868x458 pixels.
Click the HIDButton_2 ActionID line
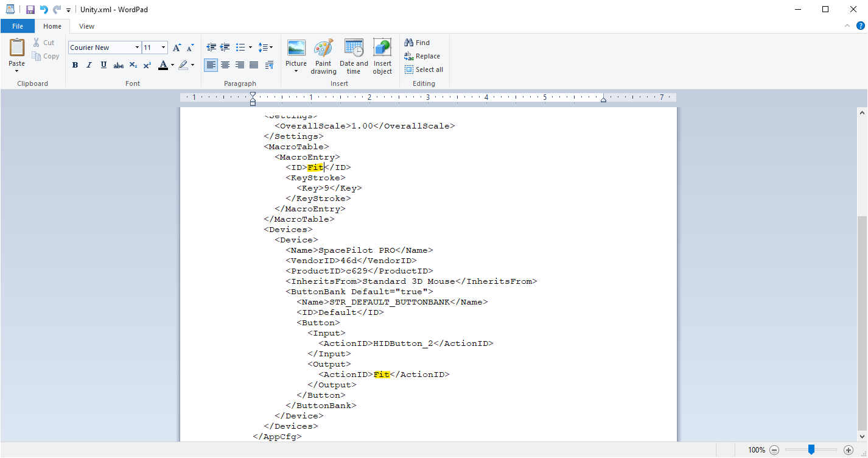coord(406,343)
